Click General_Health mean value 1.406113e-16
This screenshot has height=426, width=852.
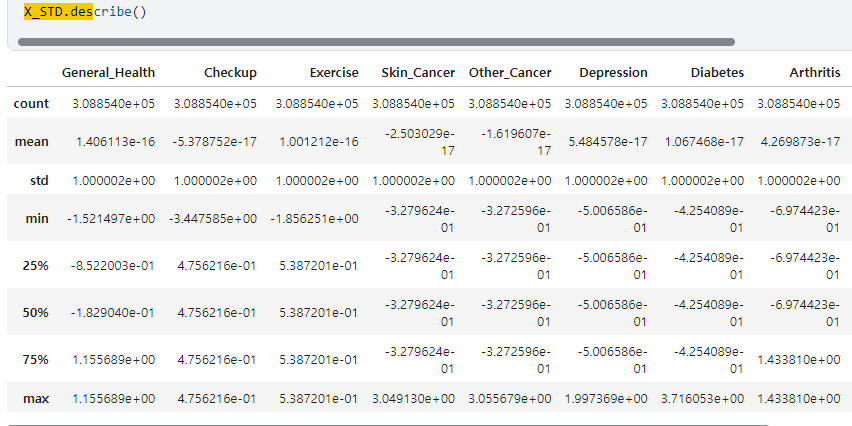(115, 142)
